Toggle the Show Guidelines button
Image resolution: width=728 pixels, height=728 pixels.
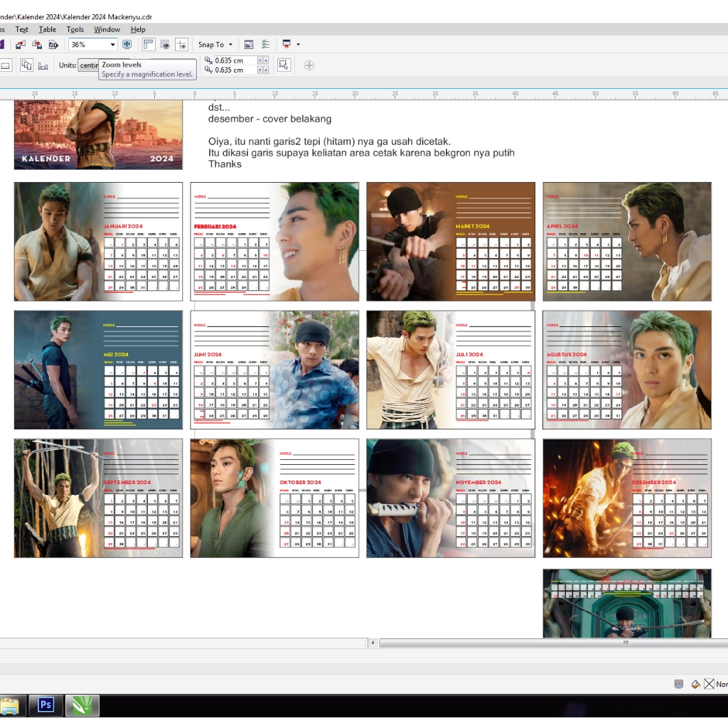(181, 44)
